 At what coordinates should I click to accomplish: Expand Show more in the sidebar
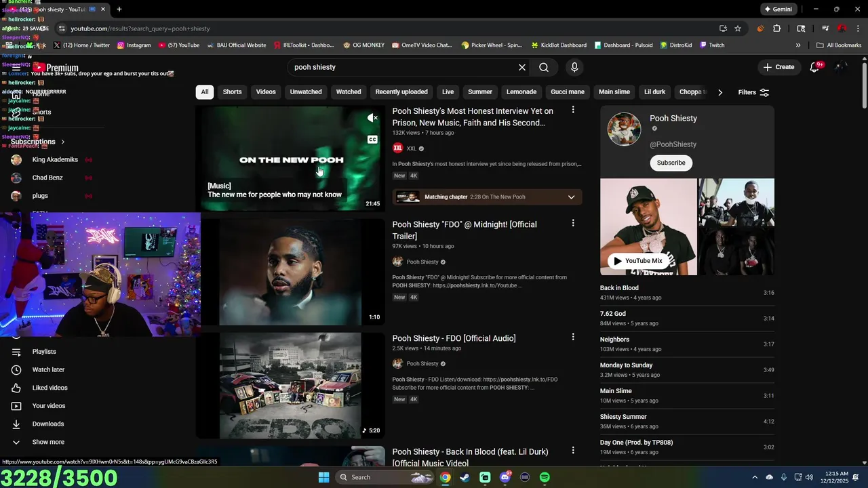tap(49, 442)
